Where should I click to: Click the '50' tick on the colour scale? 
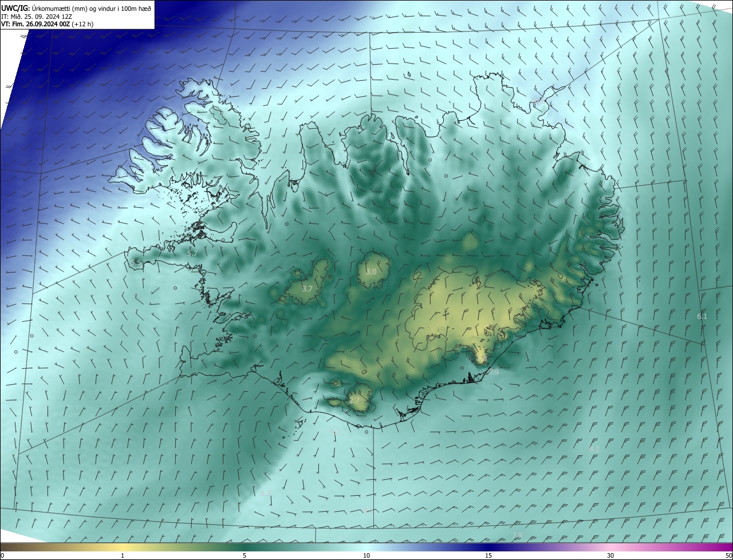(728, 555)
